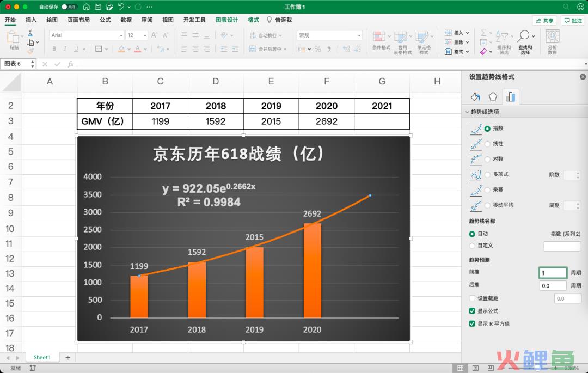Click the Cell Styles icon
Viewport: 588px width, 373px height.
(x=422, y=37)
